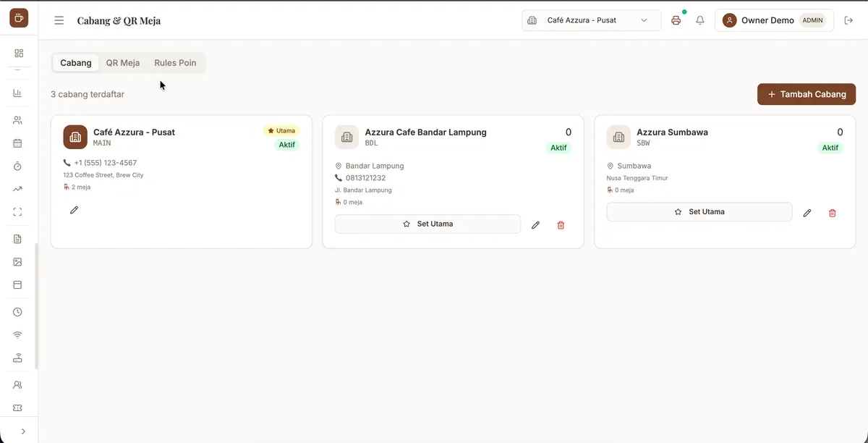Image resolution: width=868 pixels, height=443 pixels.
Task: Edit Café Azzura - Pusat with pencil icon
Action: [x=74, y=210]
